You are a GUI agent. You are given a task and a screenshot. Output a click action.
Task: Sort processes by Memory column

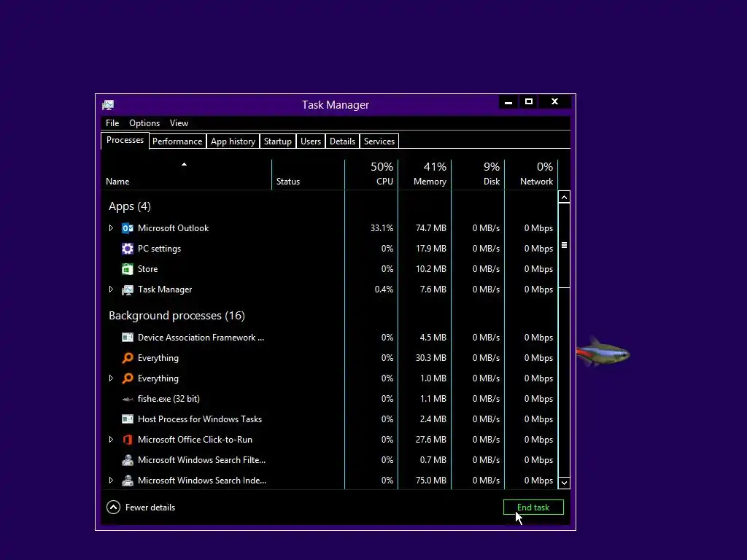point(425,174)
